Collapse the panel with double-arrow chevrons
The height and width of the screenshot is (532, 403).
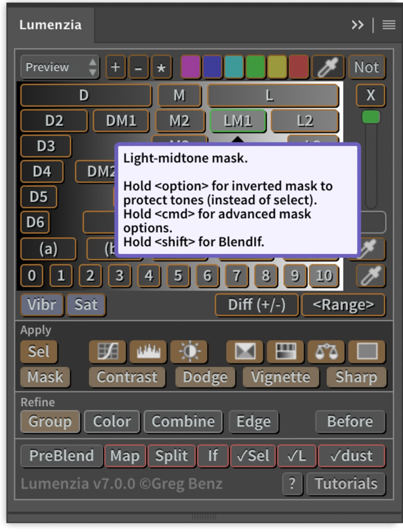tap(357, 25)
